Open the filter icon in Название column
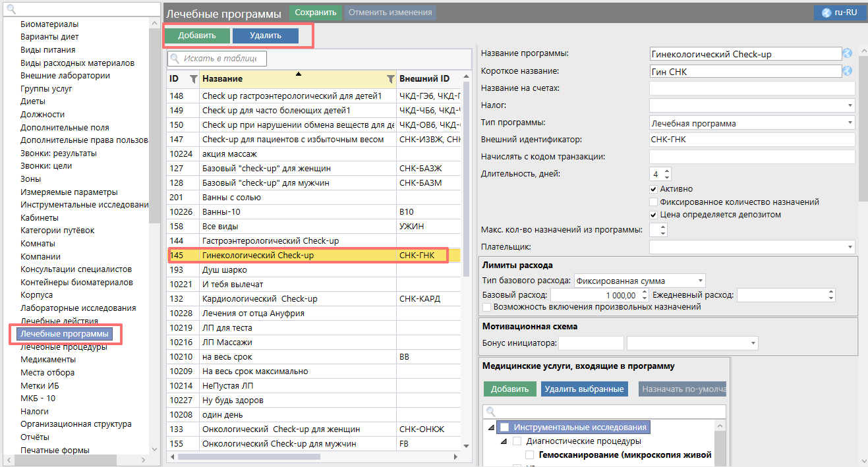The width and height of the screenshot is (868, 467). pos(390,79)
